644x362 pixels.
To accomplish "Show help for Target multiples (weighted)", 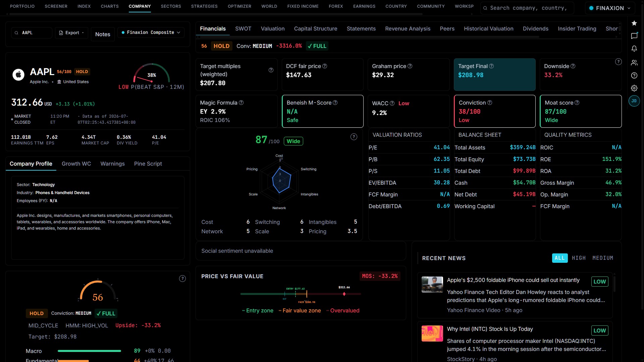I will tap(271, 70).
